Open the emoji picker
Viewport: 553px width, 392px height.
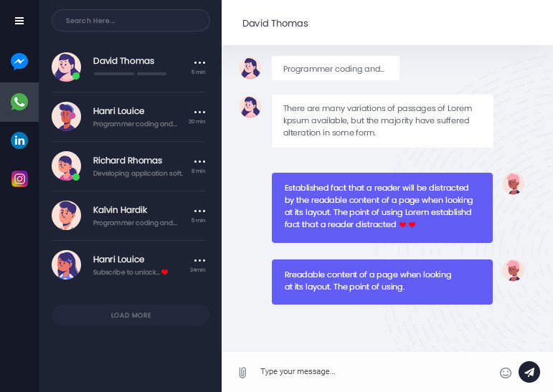506,373
